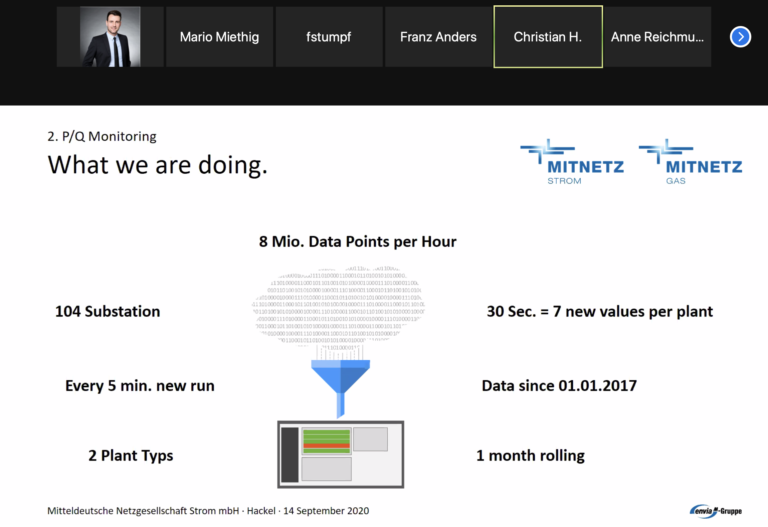The image size is (768, 527).
Task: Select the participant video thumbnail with photo
Action: point(110,37)
